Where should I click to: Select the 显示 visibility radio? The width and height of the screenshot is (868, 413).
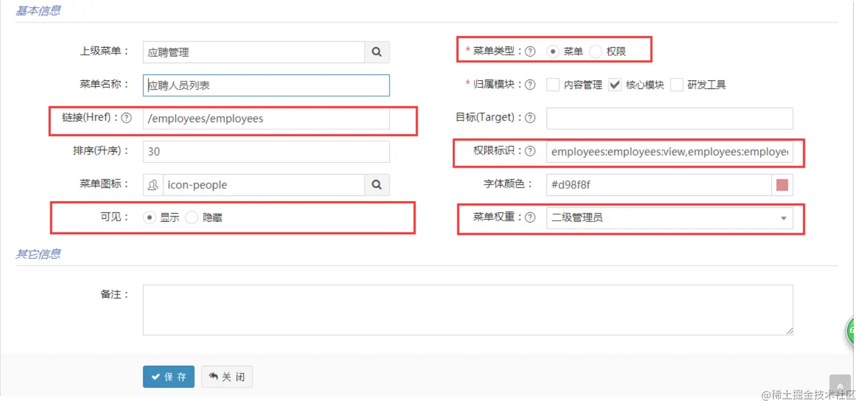(x=149, y=218)
